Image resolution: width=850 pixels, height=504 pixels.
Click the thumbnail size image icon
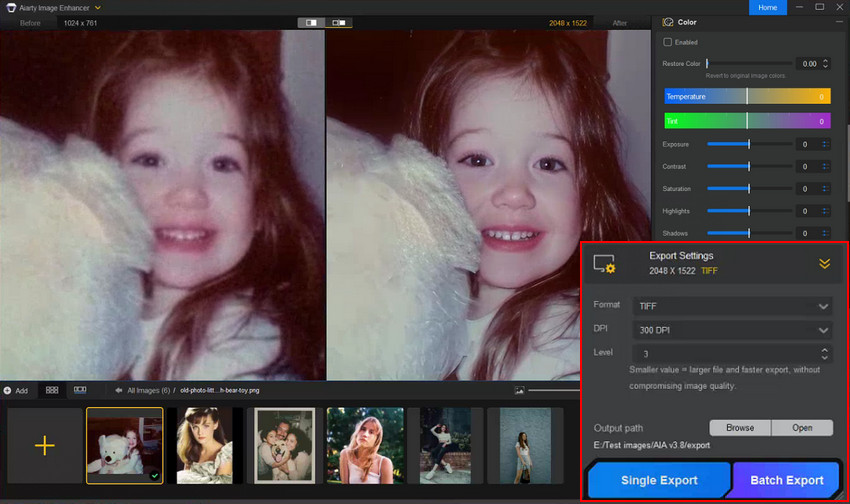pos(519,390)
